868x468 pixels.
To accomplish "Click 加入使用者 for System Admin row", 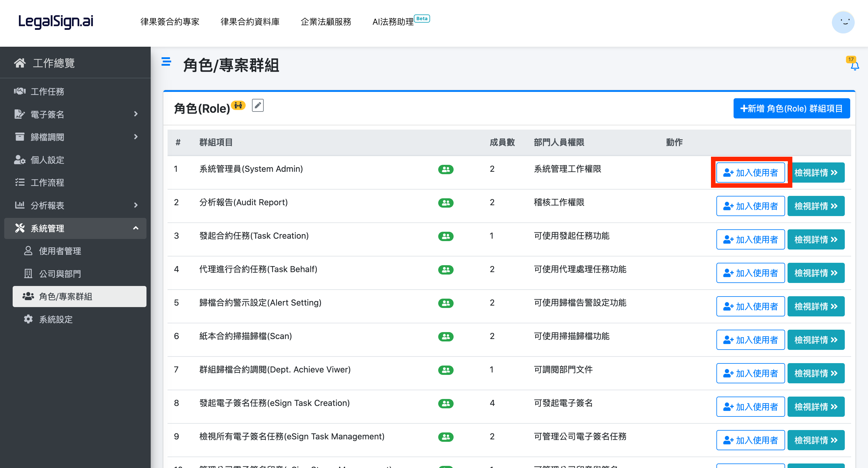I will 750,173.
